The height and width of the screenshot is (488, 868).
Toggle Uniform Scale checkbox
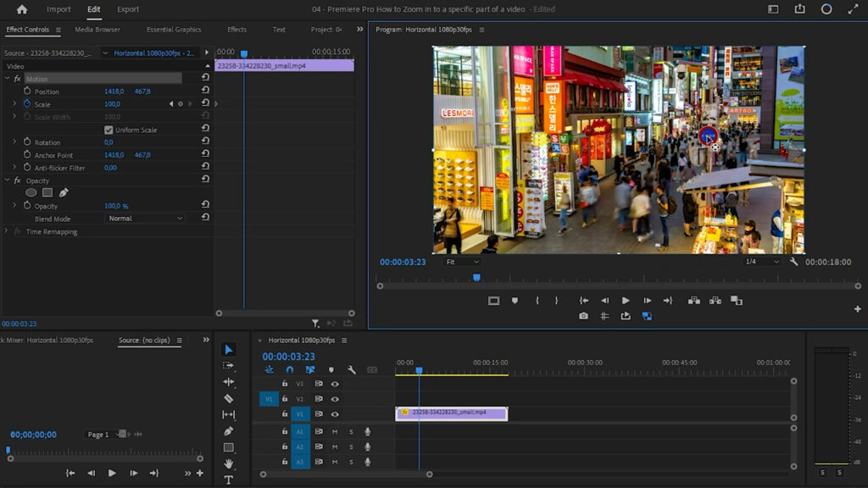108,130
